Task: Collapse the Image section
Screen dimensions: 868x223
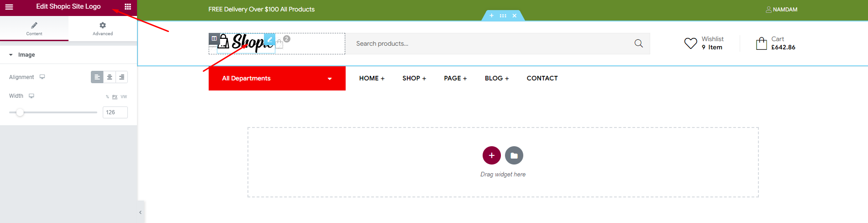Action: click(11, 55)
